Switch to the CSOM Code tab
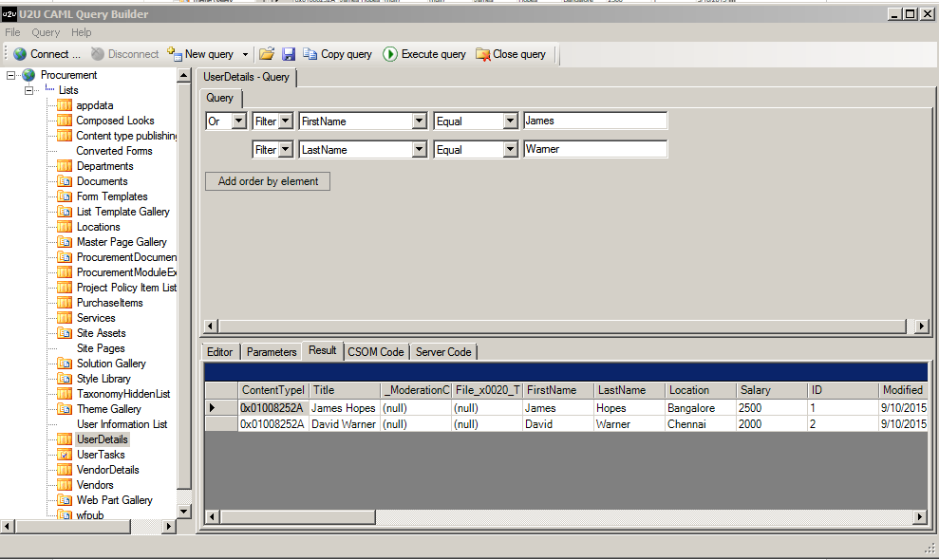 tap(375, 352)
